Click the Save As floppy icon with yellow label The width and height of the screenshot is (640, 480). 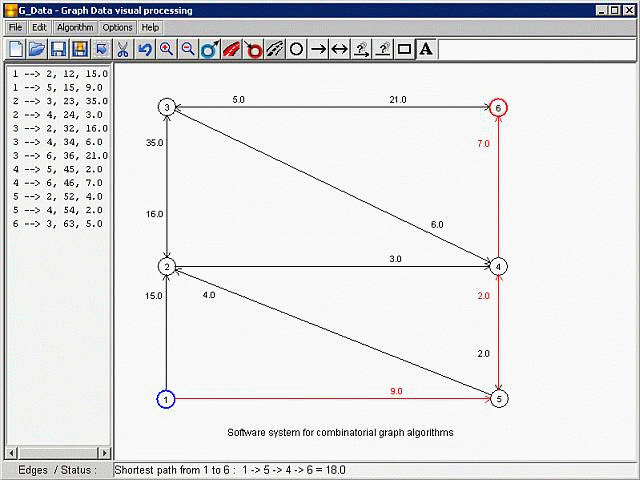point(80,49)
